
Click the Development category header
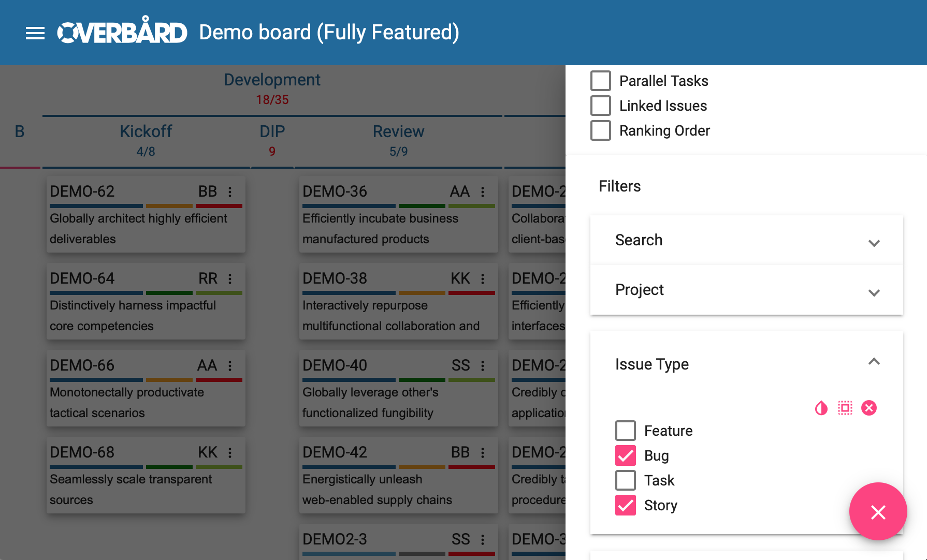pos(272,80)
